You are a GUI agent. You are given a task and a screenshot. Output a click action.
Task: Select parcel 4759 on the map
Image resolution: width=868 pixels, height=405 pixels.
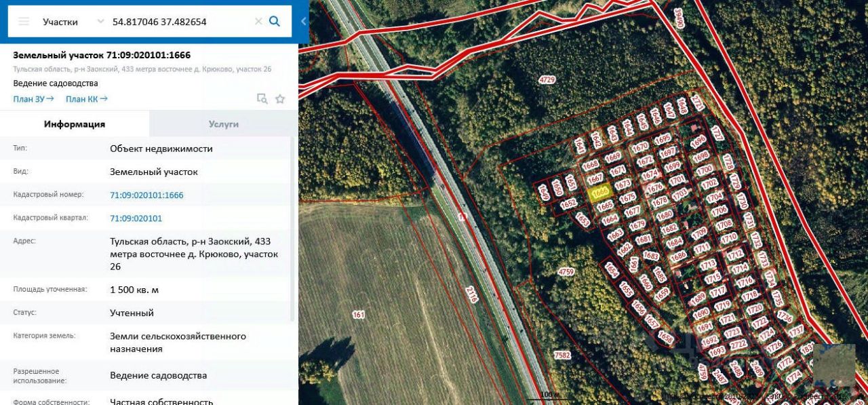[566, 272]
